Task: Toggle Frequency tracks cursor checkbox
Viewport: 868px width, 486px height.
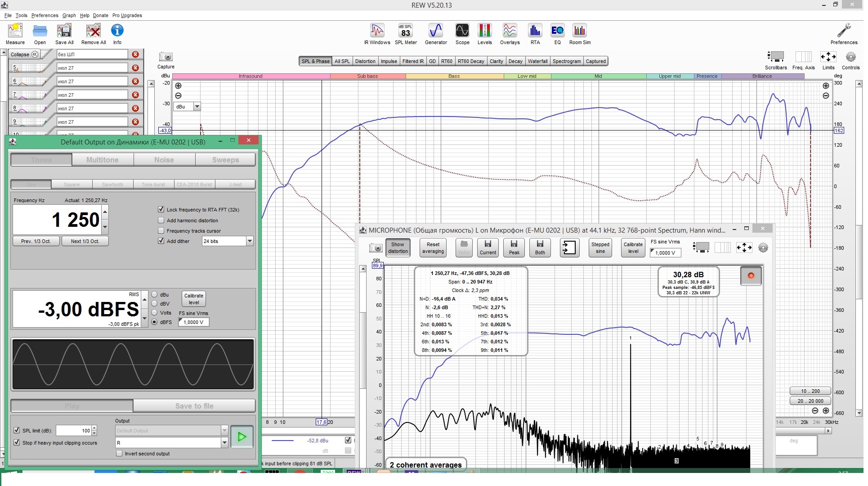Action: tap(161, 231)
